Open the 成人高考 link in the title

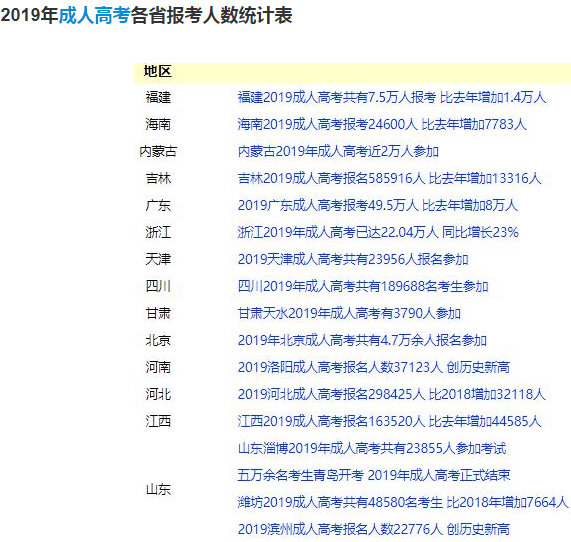click(94, 16)
